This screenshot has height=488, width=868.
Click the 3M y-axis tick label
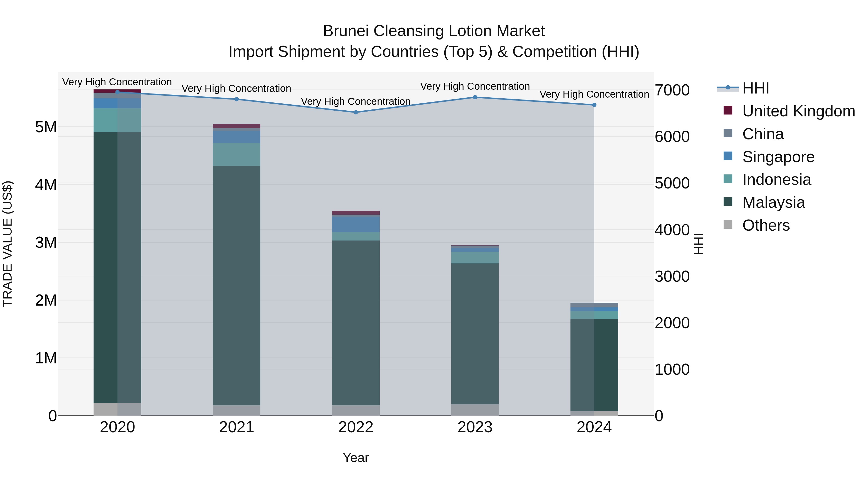(x=46, y=243)
